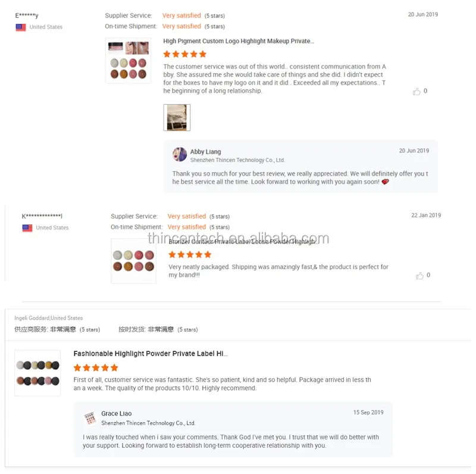Click five-star rating under High Pigment product
This screenshot has width=476, height=474.
coord(184,54)
